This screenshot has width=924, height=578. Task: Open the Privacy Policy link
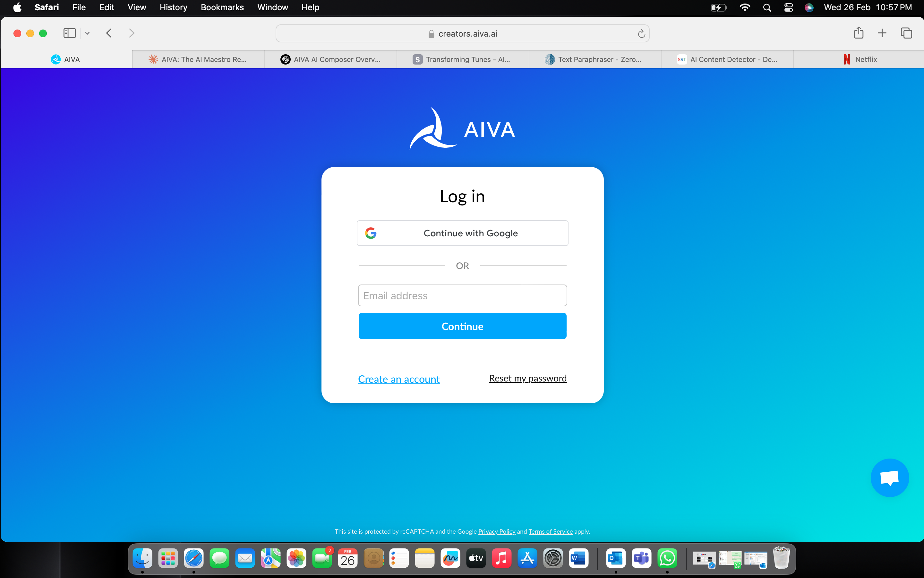(497, 531)
